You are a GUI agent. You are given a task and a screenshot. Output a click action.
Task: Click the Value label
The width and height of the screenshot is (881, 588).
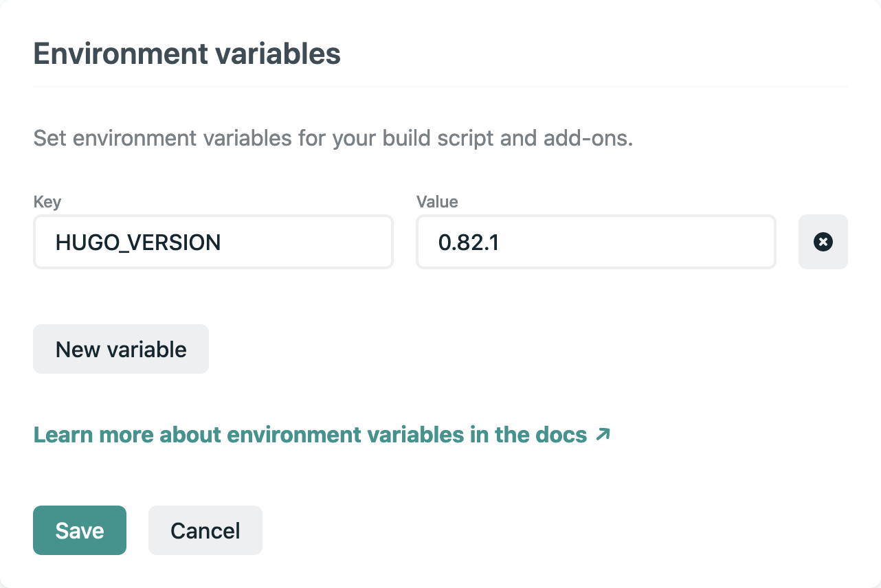point(437,202)
